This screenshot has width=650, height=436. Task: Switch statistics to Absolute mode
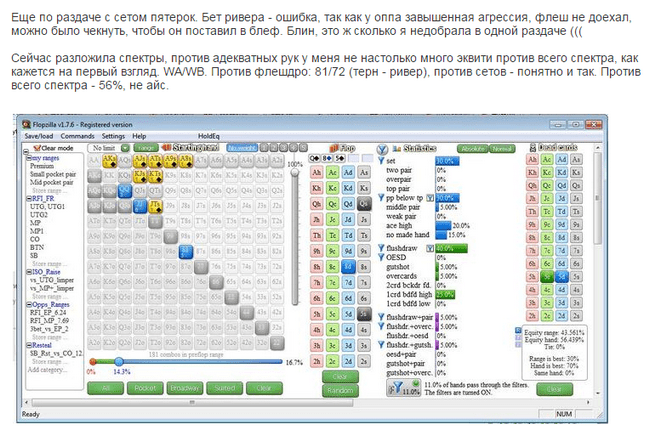tap(473, 148)
